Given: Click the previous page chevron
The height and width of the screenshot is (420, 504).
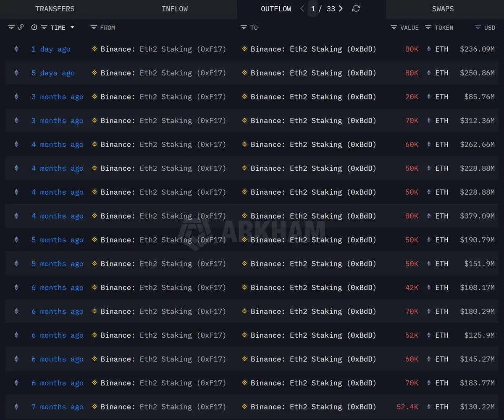Looking at the screenshot, I should click(x=302, y=8).
